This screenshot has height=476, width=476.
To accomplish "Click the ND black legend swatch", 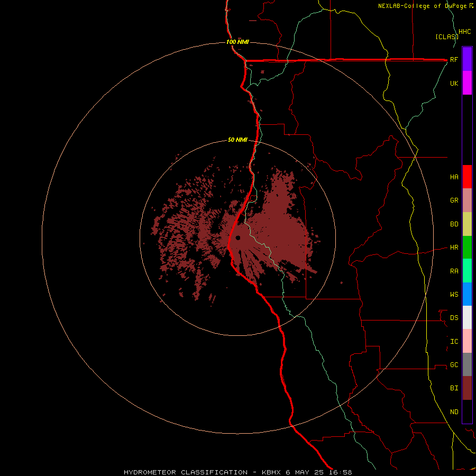I will tap(467, 411).
